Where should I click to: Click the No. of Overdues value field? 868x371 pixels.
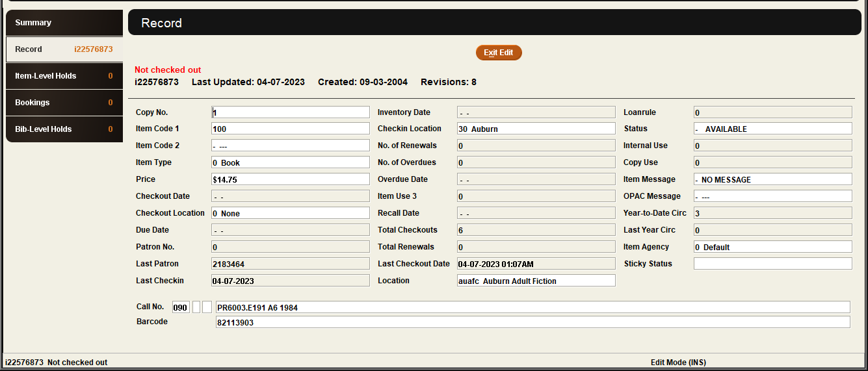pyautogui.click(x=536, y=162)
